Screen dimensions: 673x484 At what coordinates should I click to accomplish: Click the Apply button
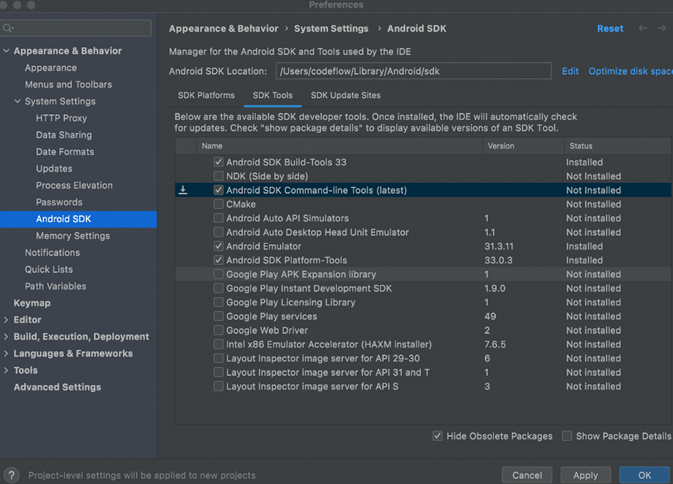(585, 475)
